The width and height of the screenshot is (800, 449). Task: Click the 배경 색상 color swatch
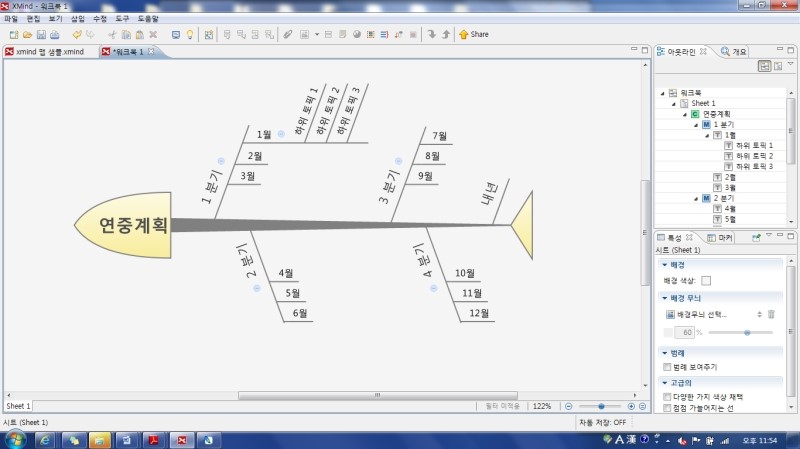[706, 281]
